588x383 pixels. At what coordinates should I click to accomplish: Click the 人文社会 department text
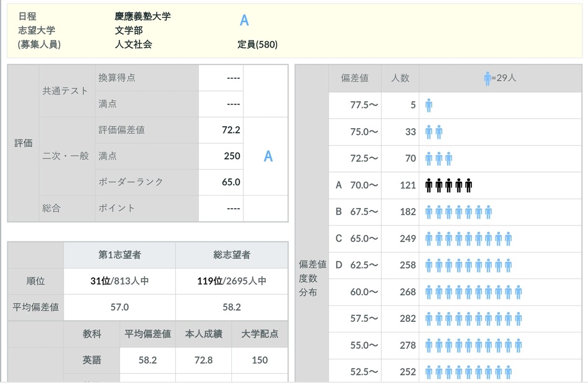pos(134,44)
